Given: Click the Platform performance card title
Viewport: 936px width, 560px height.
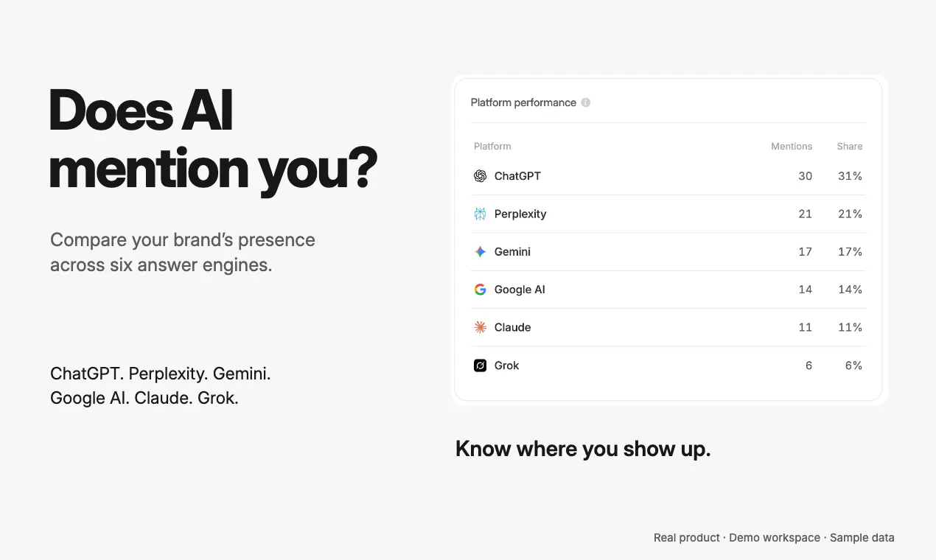Looking at the screenshot, I should tap(523, 102).
